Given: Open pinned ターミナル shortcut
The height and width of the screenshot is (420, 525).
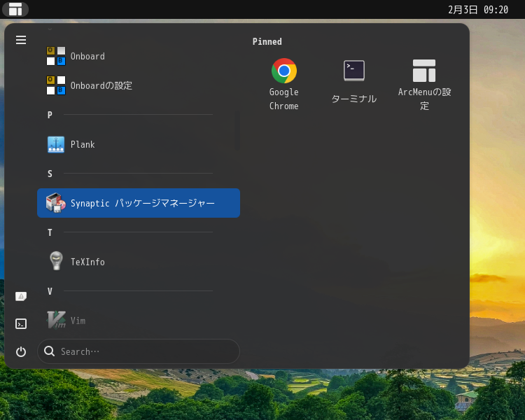Looking at the screenshot, I should [x=354, y=85].
